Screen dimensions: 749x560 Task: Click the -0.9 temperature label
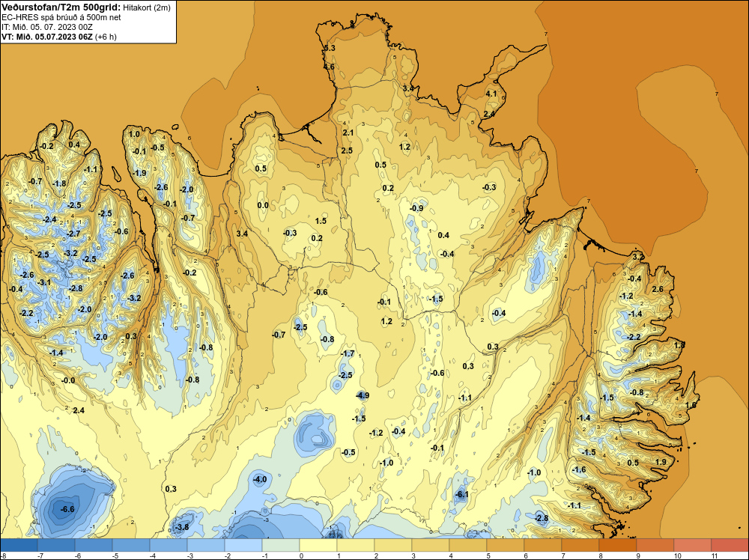click(416, 208)
